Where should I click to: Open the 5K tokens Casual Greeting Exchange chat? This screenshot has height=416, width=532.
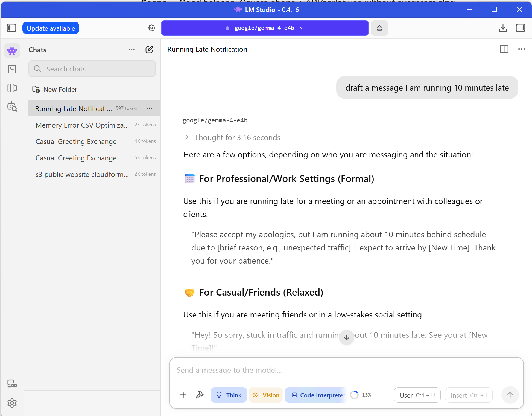click(95, 158)
